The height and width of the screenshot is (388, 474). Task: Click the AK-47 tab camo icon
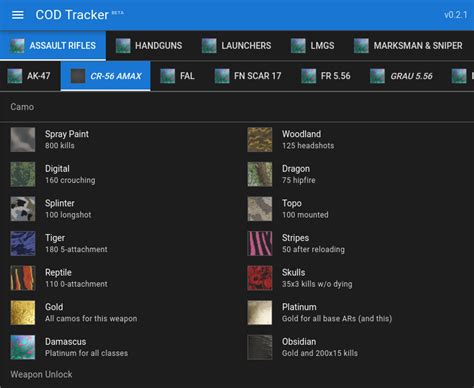[x=15, y=76]
